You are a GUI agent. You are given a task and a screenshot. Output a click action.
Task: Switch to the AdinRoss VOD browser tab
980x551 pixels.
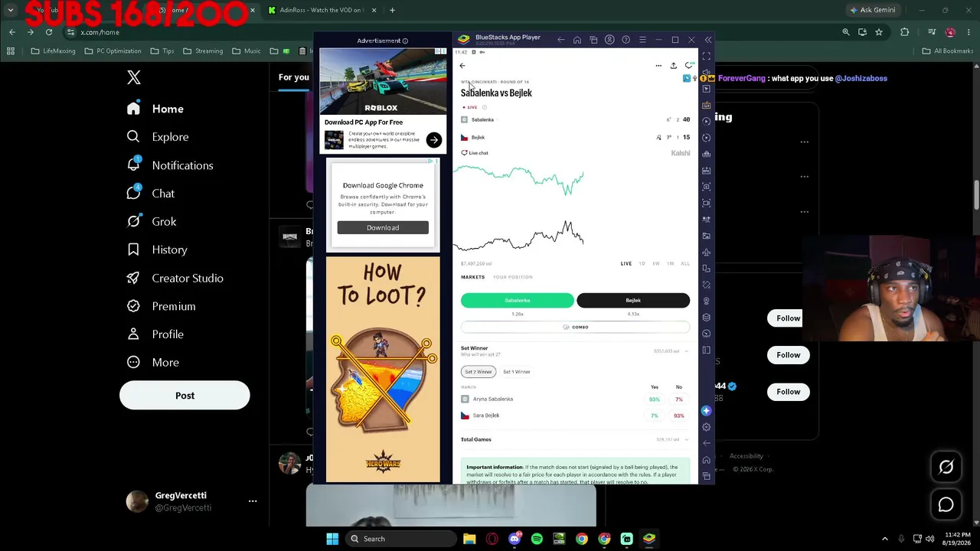(322, 10)
